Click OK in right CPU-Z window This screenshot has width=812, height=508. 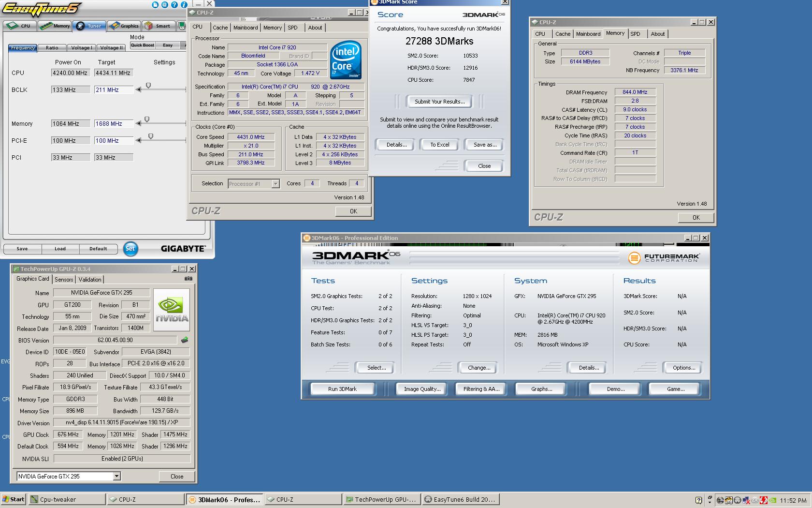click(696, 218)
